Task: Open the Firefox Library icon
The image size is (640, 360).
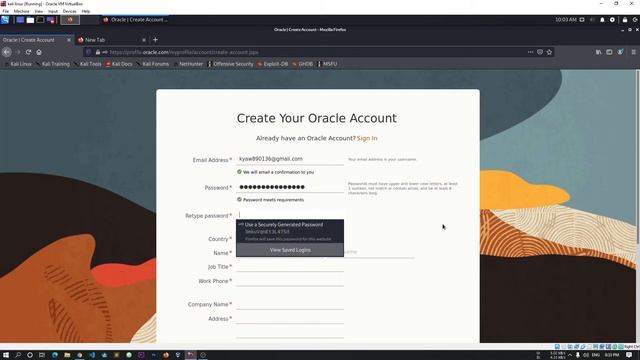Action: tap(598, 52)
